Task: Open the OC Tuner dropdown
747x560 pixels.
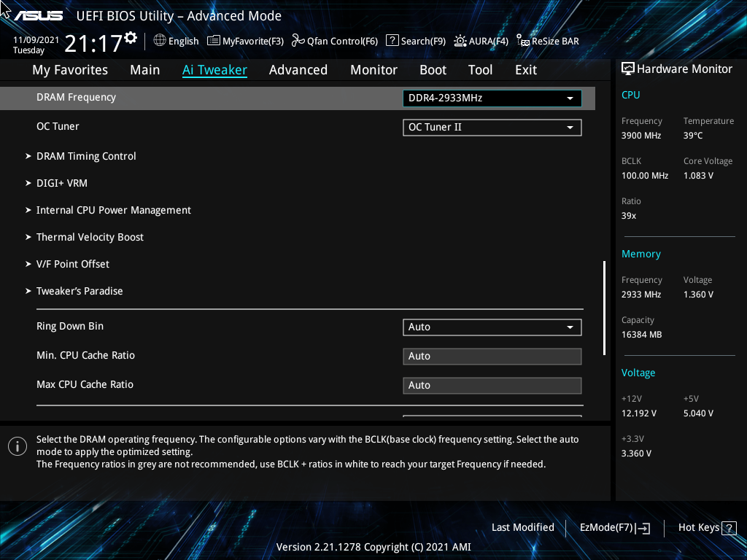Action: point(492,128)
